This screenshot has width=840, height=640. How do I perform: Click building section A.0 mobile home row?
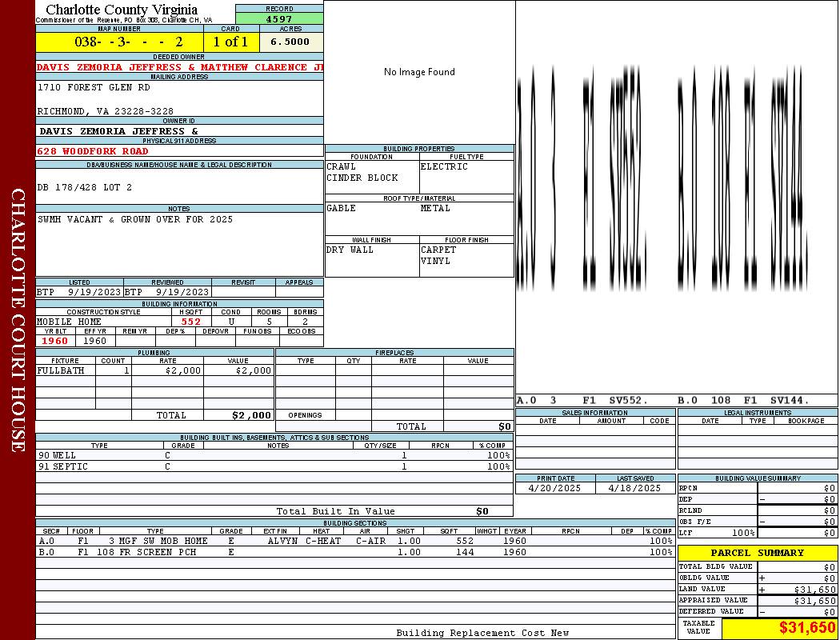[x=354, y=541]
